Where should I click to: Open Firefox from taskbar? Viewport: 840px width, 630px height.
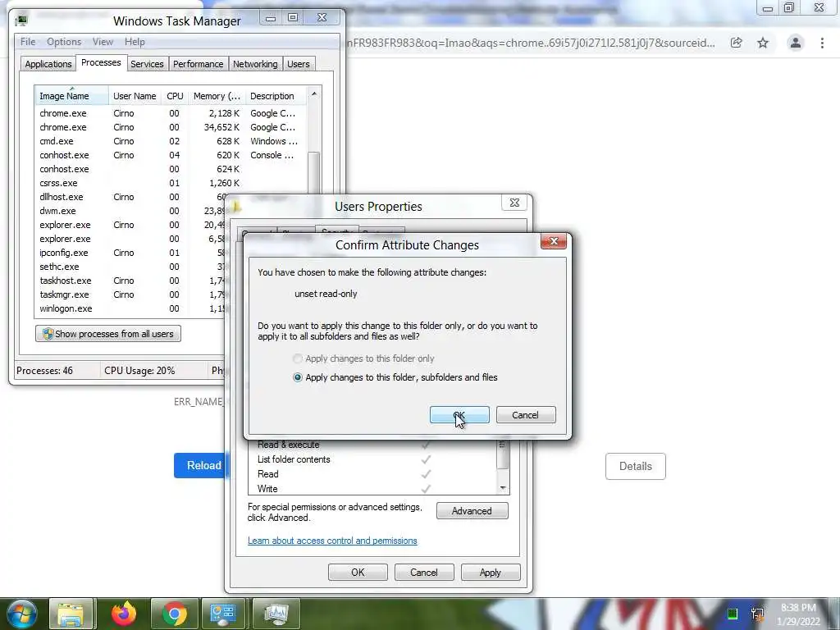[124, 614]
